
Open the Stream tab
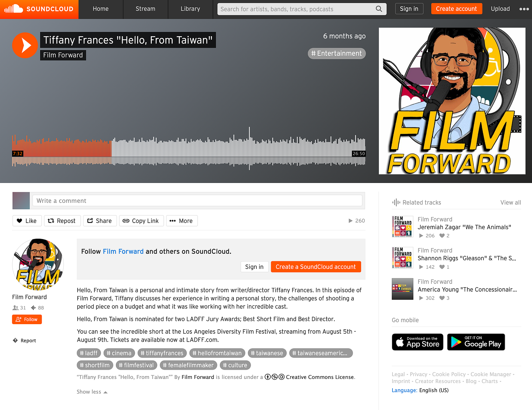click(145, 9)
